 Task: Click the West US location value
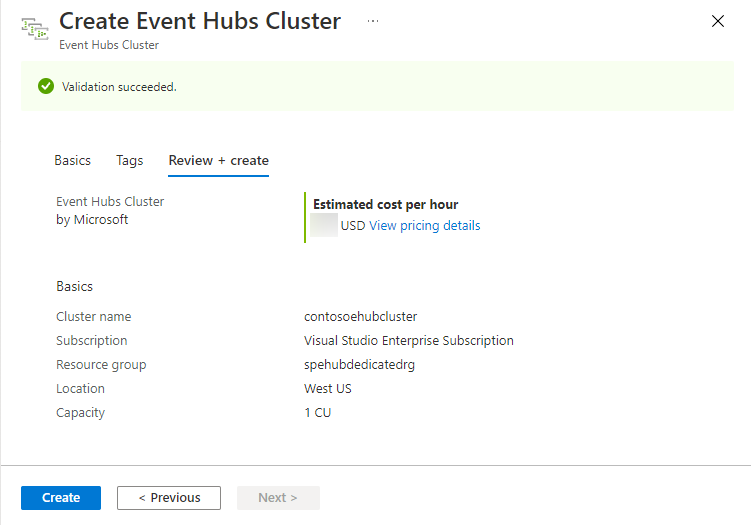click(328, 389)
